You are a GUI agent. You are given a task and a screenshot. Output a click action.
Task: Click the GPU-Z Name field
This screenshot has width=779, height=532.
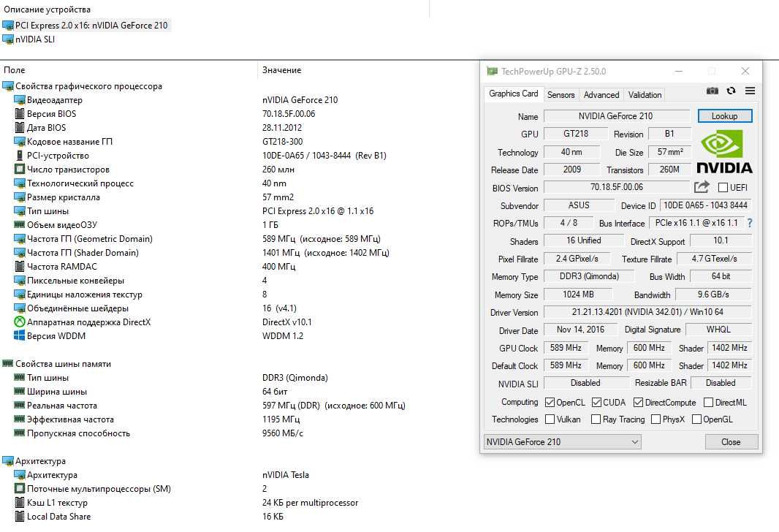coord(617,116)
